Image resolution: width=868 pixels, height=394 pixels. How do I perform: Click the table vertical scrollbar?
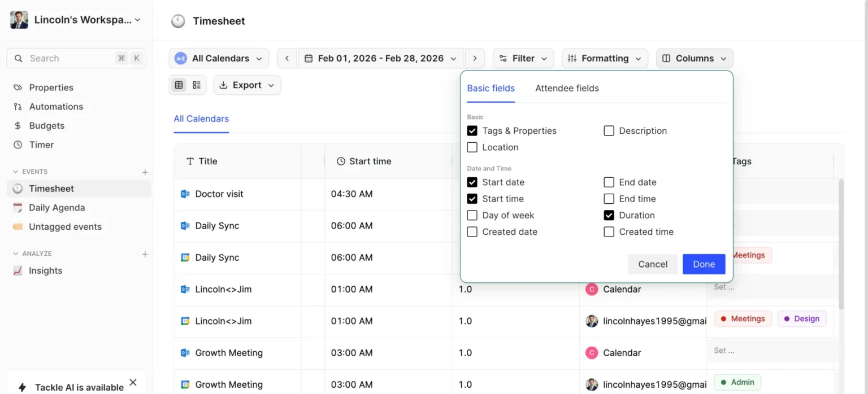point(841,244)
